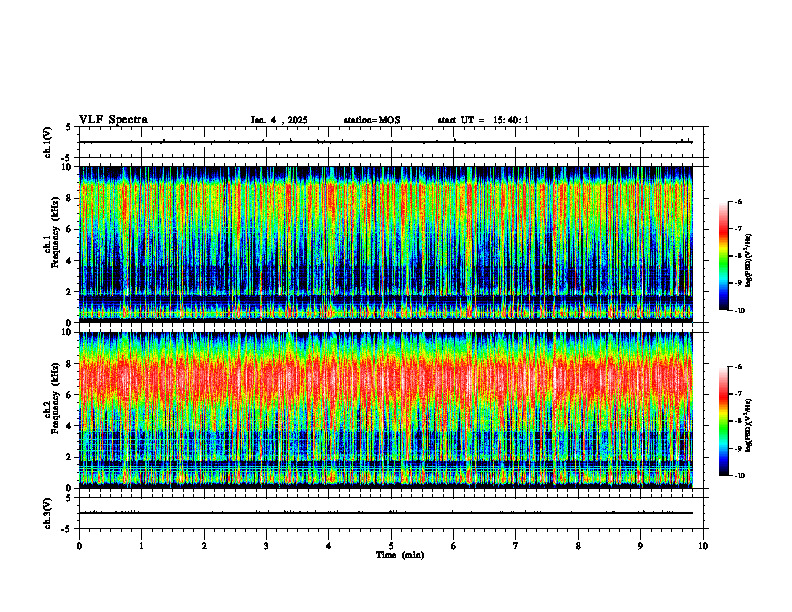Click the "-5" tick of ch.1(V) axis

pyautogui.click(x=67, y=158)
